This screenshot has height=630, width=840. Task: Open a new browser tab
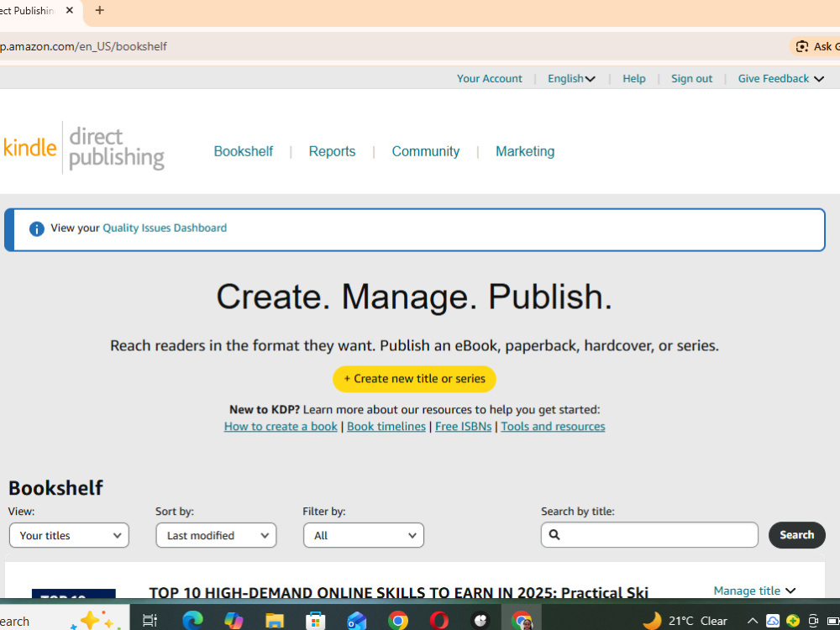click(x=100, y=10)
